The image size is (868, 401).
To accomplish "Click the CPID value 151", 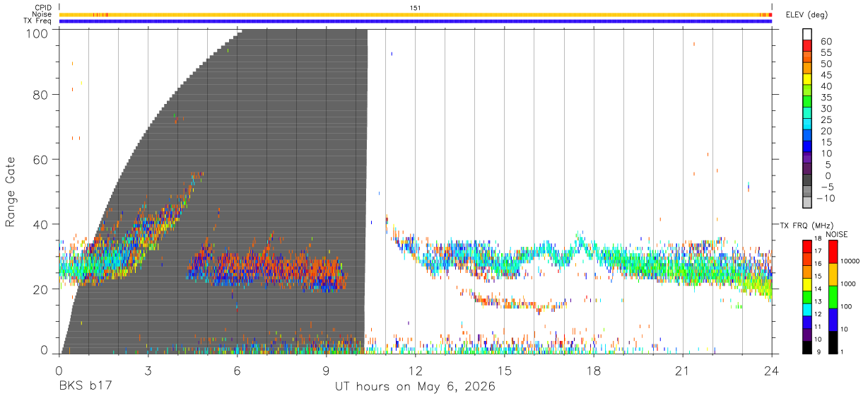I will (x=416, y=8).
